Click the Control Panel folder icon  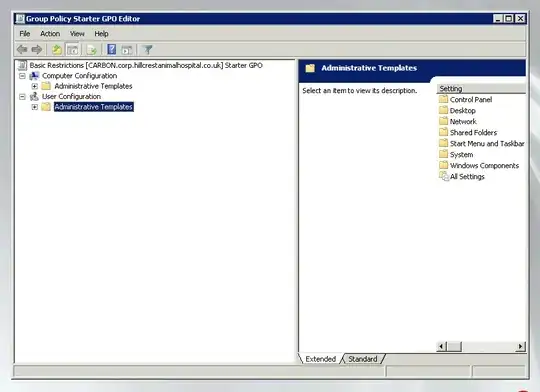coord(443,99)
